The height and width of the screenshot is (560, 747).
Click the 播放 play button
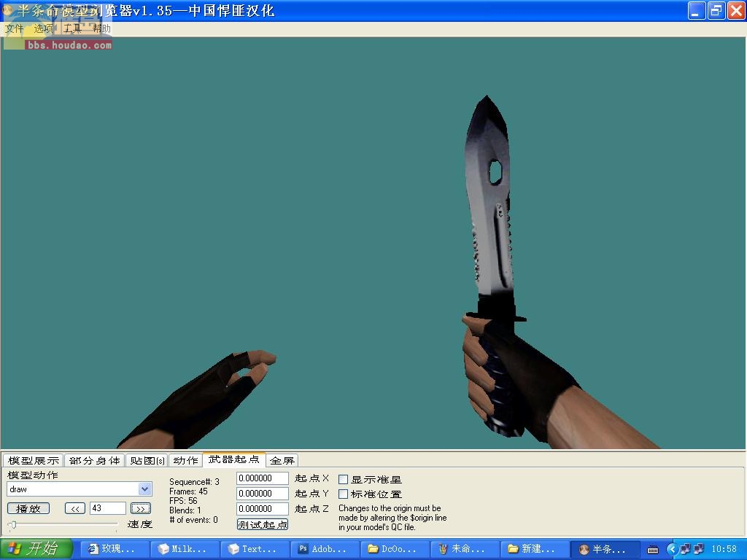28,508
